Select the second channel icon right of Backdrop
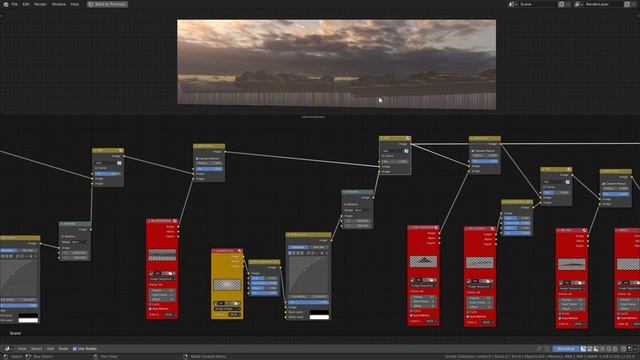The height and width of the screenshot is (360, 640). [590, 349]
